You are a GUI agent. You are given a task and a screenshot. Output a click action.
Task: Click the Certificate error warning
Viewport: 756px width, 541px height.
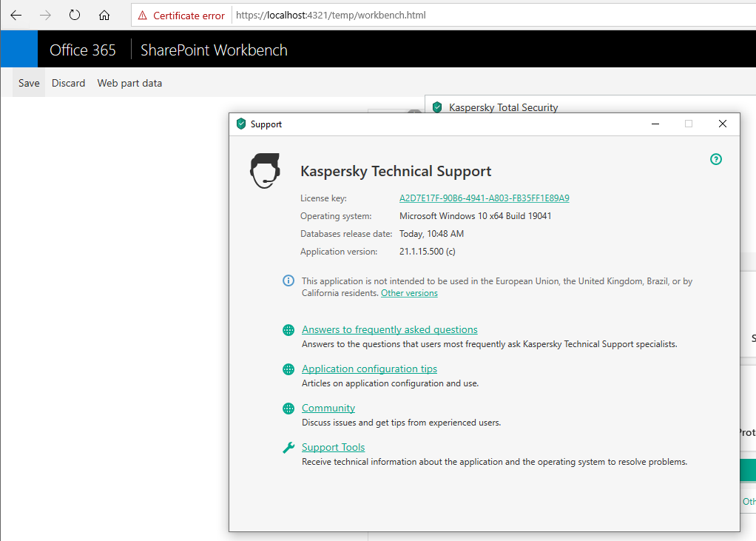pyautogui.click(x=181, y=16)
